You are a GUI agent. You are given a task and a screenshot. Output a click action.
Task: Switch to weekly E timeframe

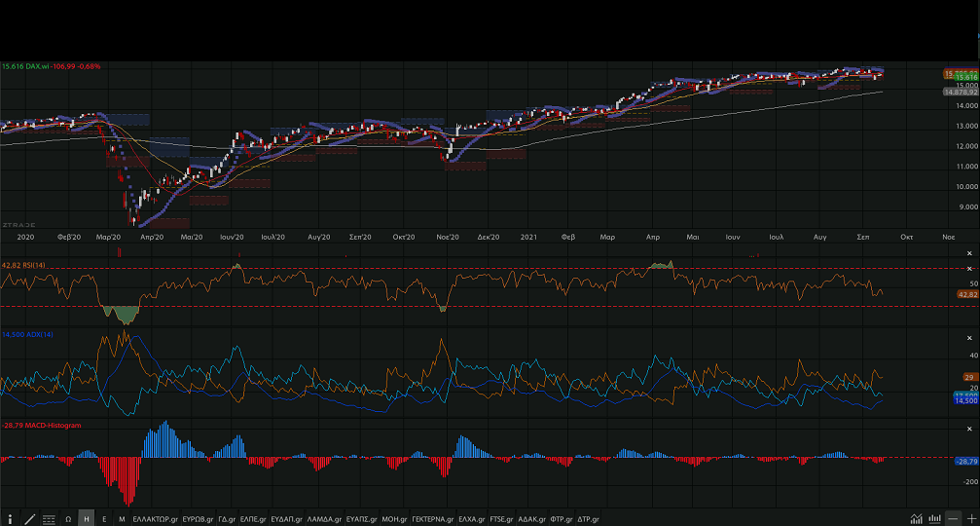(104, 519)
